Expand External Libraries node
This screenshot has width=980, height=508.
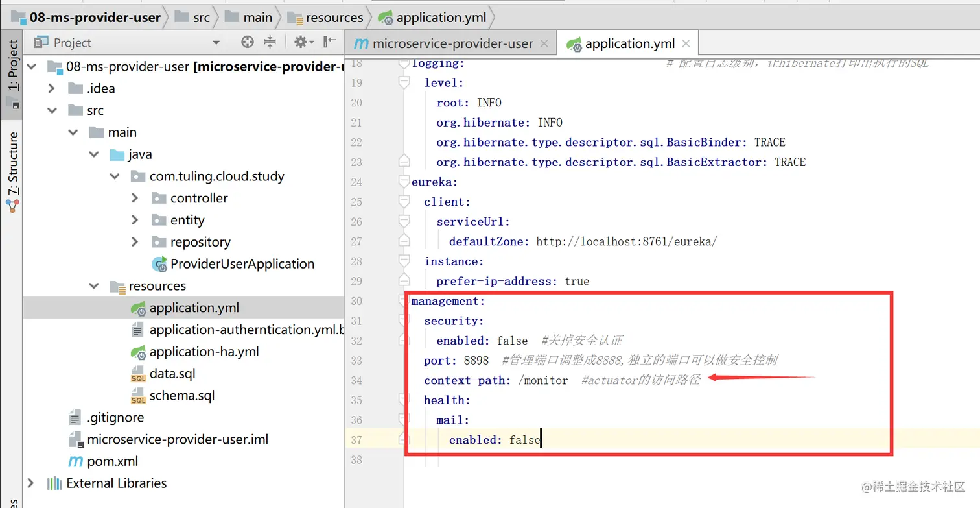tap(30, 483)
